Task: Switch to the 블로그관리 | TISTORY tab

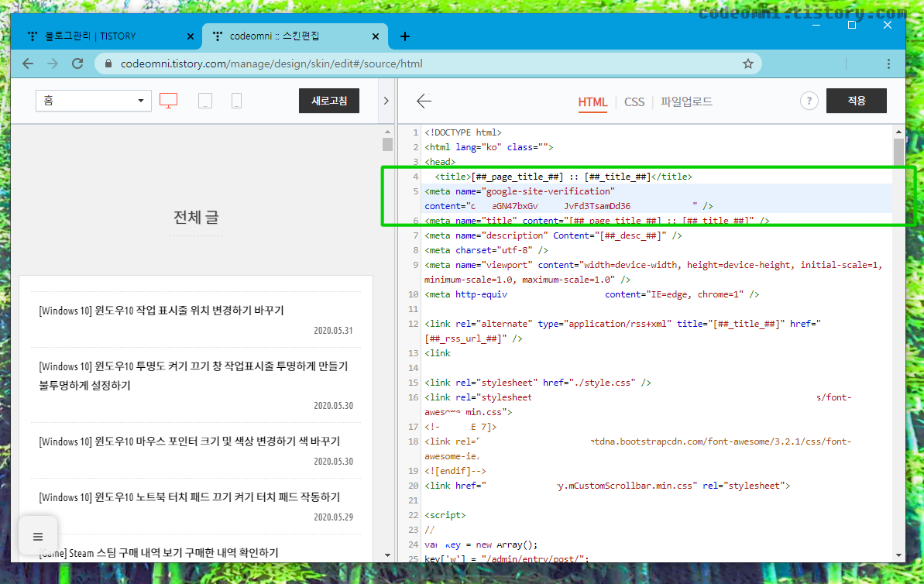Action: pyautogui.click(x=90, y=36)
